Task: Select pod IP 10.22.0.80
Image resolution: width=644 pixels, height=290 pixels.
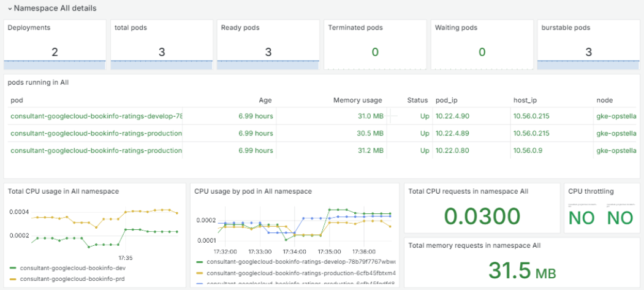Action: click(x=452, y=151)
